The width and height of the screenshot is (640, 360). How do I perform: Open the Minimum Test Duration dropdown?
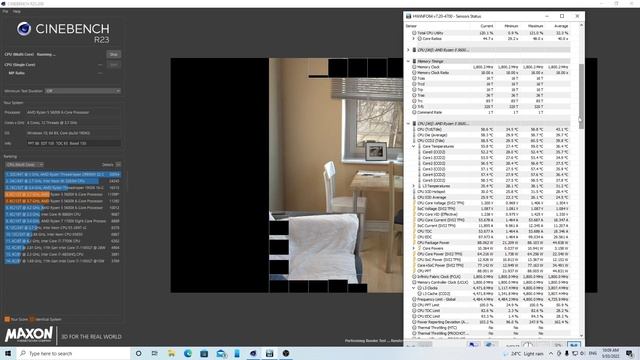point(83,91)
